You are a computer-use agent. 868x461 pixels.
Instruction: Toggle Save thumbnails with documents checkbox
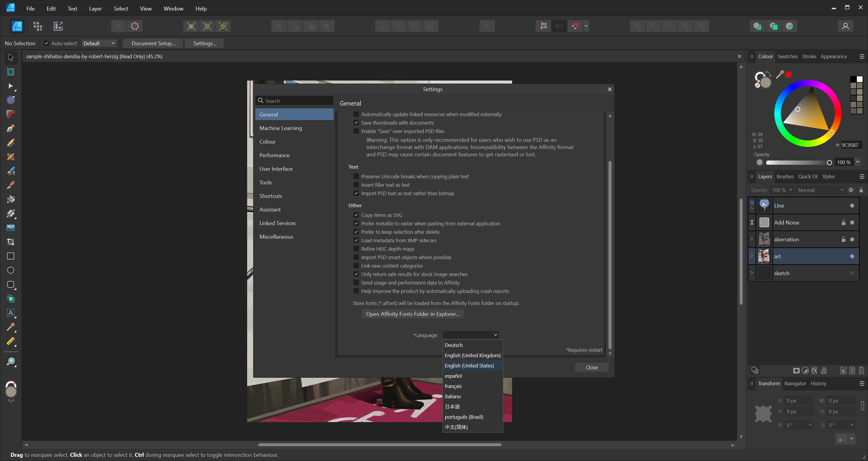point(356,123)
